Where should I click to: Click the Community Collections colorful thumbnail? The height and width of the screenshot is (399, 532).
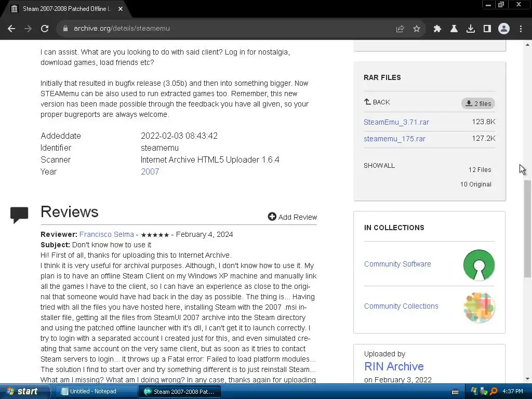pos(479,308)
